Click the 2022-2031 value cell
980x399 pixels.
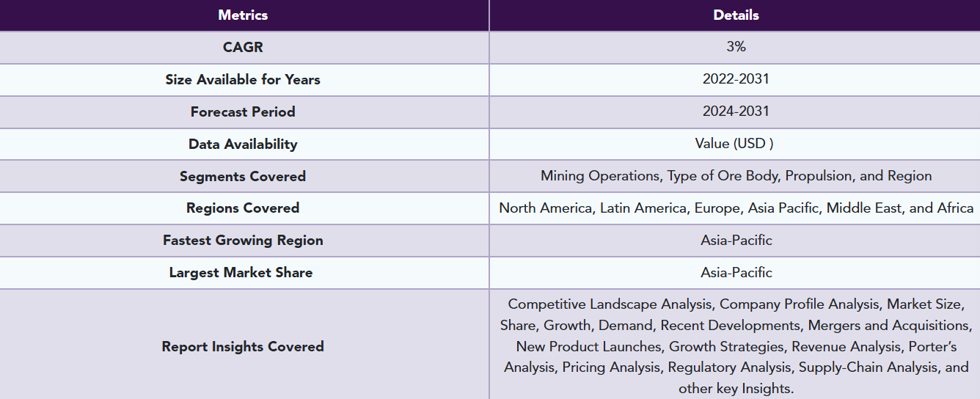736,79
